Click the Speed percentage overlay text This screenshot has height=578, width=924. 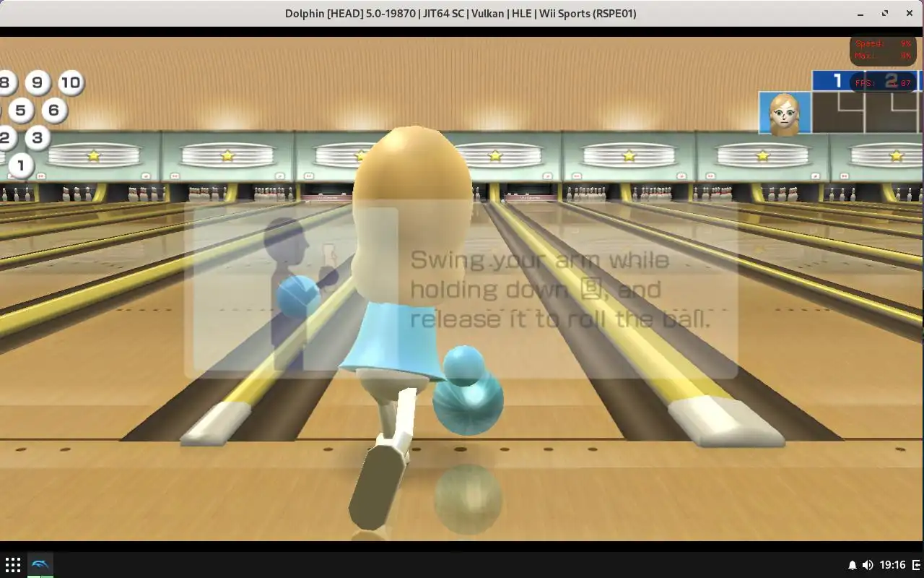[883, 43]
